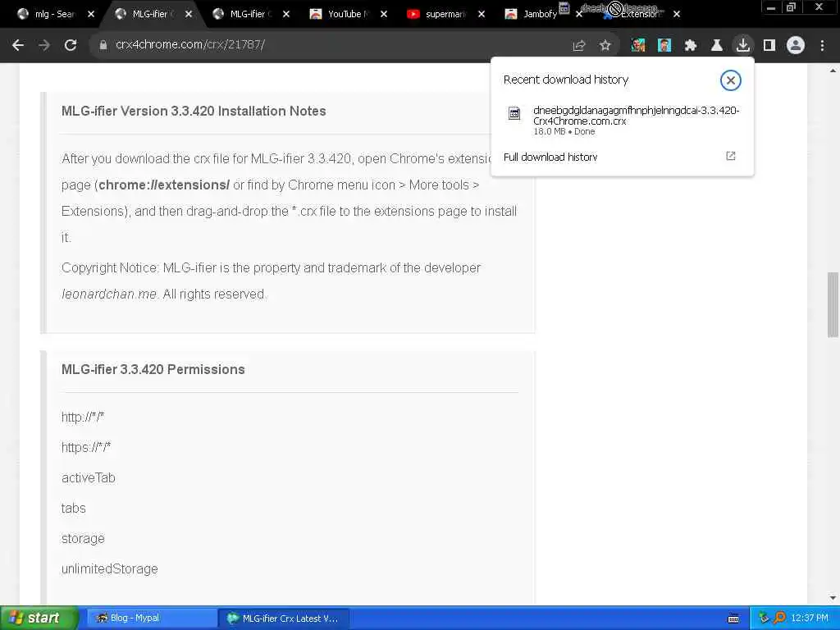Click the crx file icon in downloads
Image resolution: width=840 pixels, height=630 pixels.
point(514,113)
